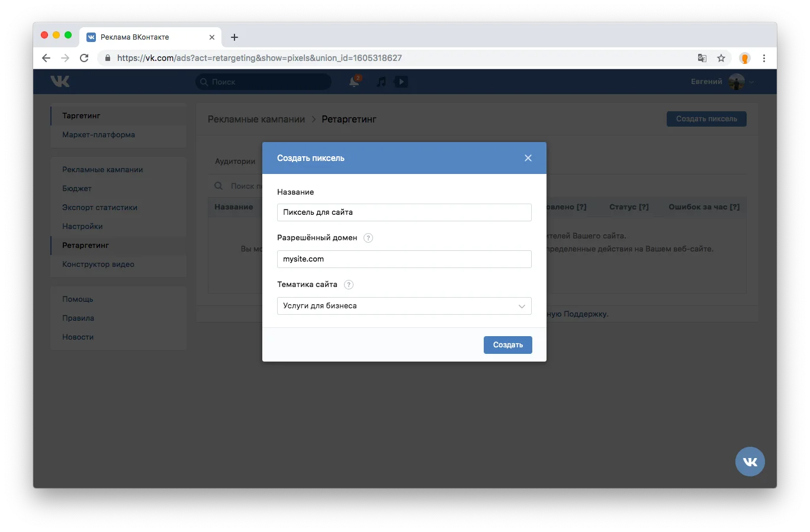
Task: Select Маркет-платформа in sidebar
Action: click(118, 135)
